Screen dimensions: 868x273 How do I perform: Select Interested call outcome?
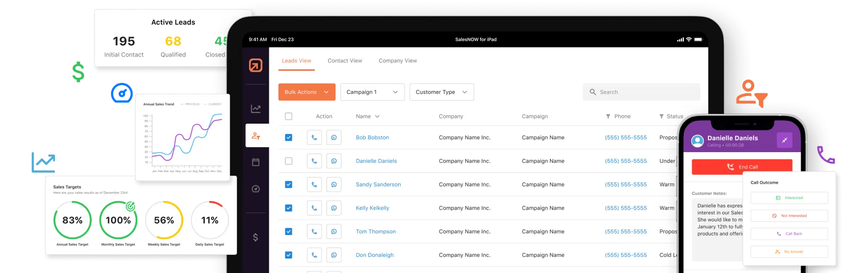pyautogui.click(x=789, y=198)
